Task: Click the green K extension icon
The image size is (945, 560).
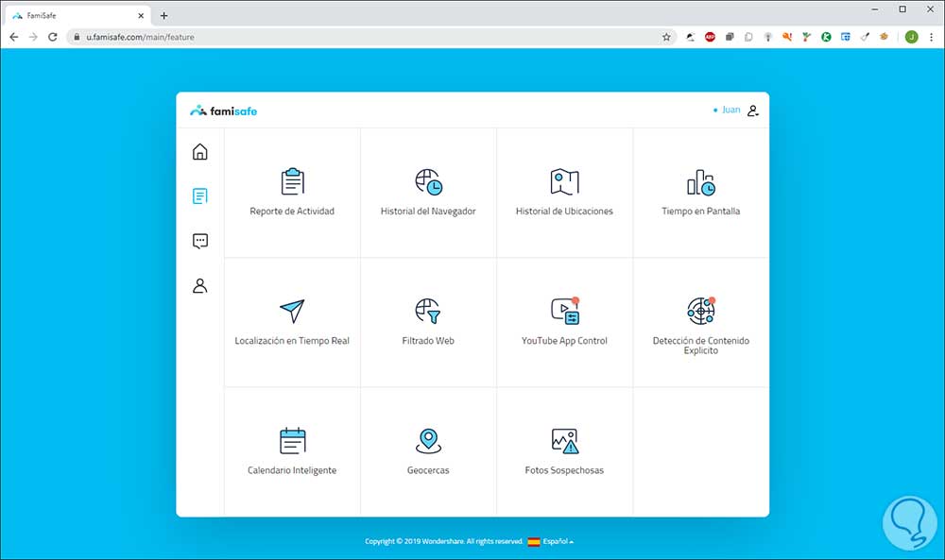Action: click(826, 37)
